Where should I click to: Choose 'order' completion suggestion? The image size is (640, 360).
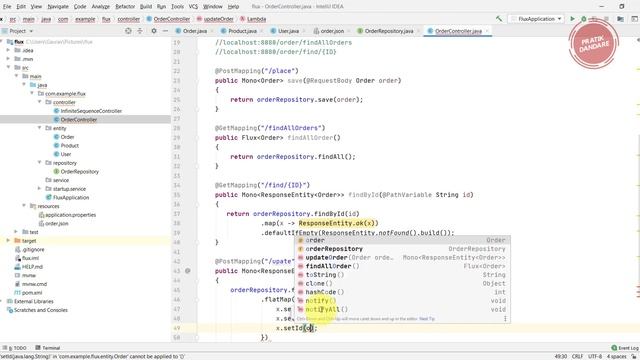pos(402,240)
